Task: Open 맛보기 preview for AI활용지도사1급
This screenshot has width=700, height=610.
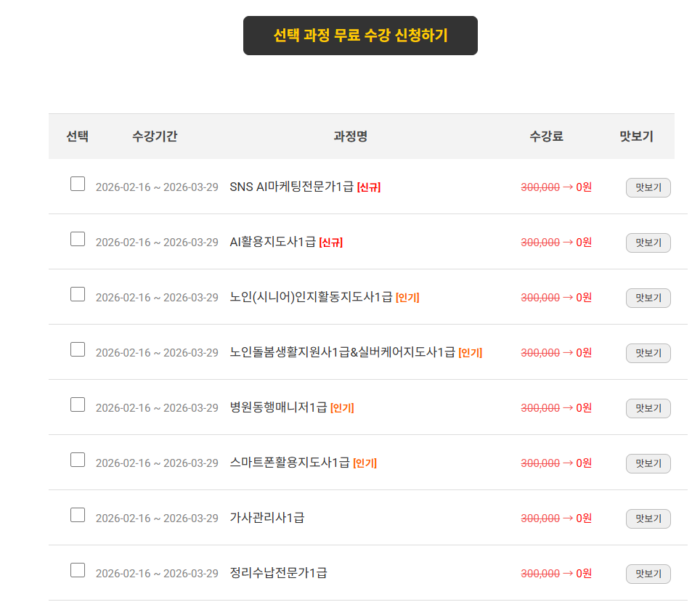Action: tap(648, 243)
